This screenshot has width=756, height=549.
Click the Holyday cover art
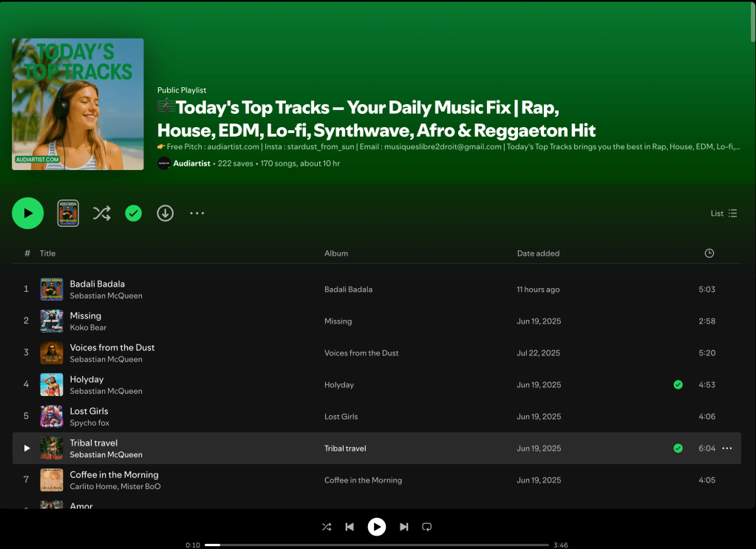click(52, 385)
